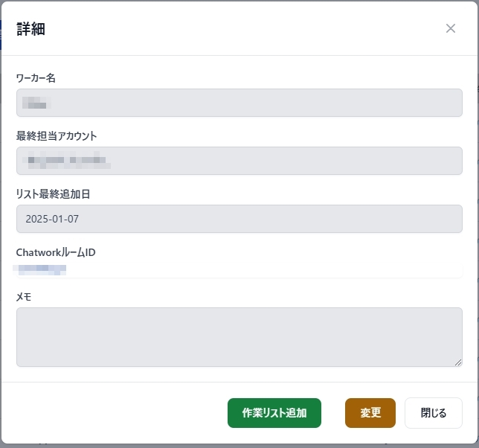Viewport: 479px width, 448px height.
Task: Click the ChatworkルームID input box
Action: click(239, 269)
